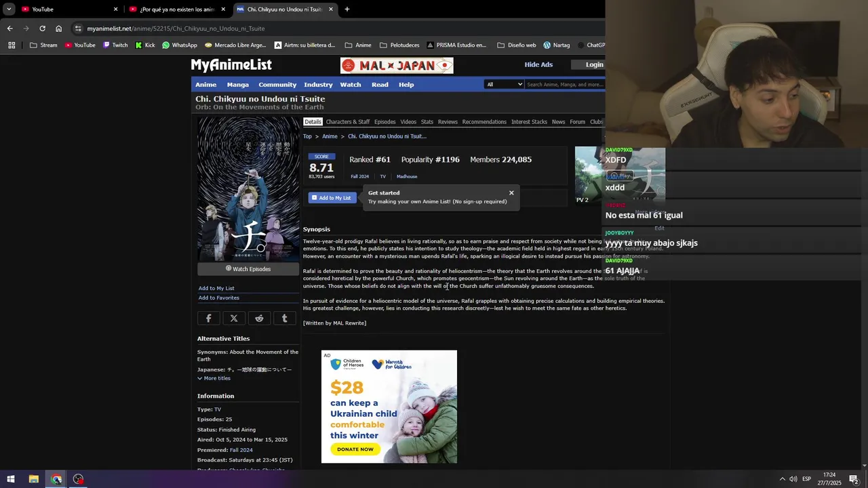Go back to the previous page

[9, 28]
